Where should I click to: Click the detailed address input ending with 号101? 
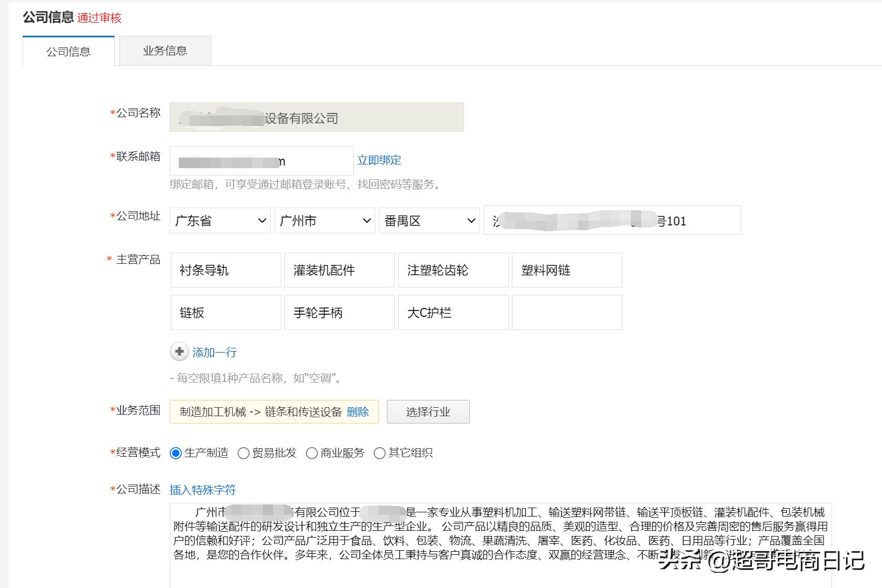611,221
